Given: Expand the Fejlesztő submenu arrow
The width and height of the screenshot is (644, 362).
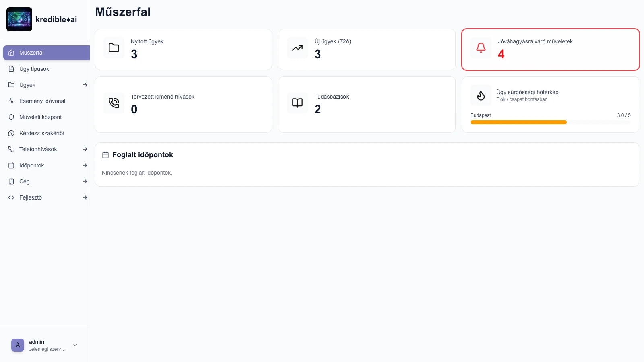Looking at the screenshot, I should 85,197.
